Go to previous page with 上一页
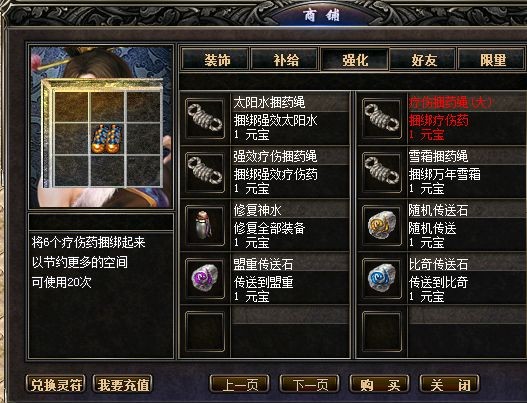Viewport: 527px width, 403px height. [x=240, y=384]
